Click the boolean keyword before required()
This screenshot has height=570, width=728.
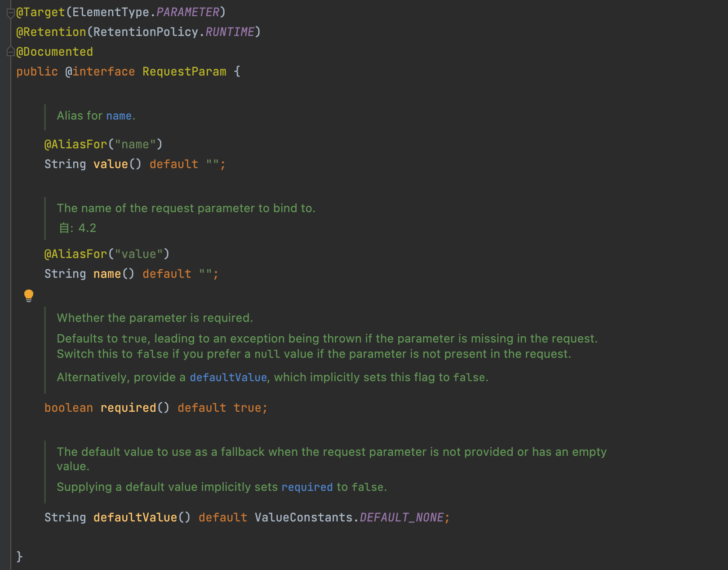point(69,408)
